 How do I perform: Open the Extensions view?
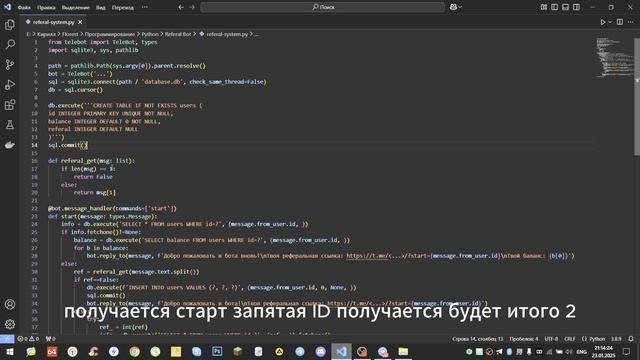tap(10, 104)
